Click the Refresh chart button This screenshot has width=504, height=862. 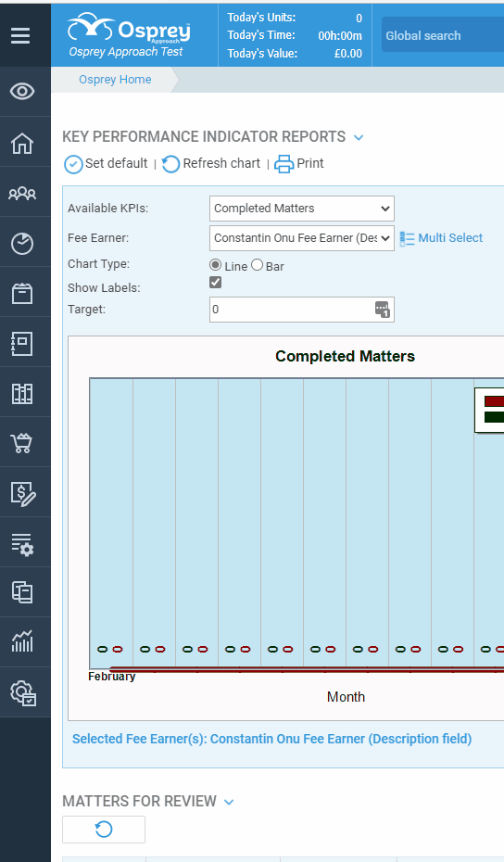click(x=211, y=164)
